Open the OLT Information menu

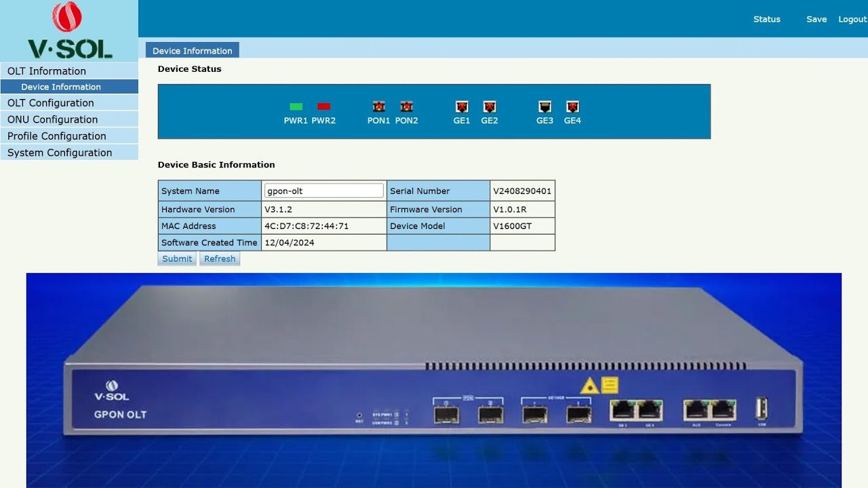(x=69, y=71)
